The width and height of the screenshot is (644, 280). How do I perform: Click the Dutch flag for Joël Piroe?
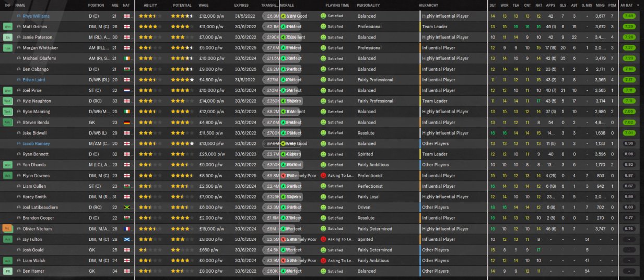coord(126,90)
